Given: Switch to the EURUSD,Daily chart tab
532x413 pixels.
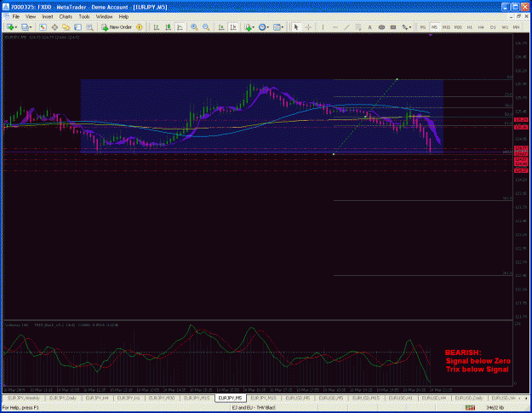Looking at the screenshot, I should [469, 398].
